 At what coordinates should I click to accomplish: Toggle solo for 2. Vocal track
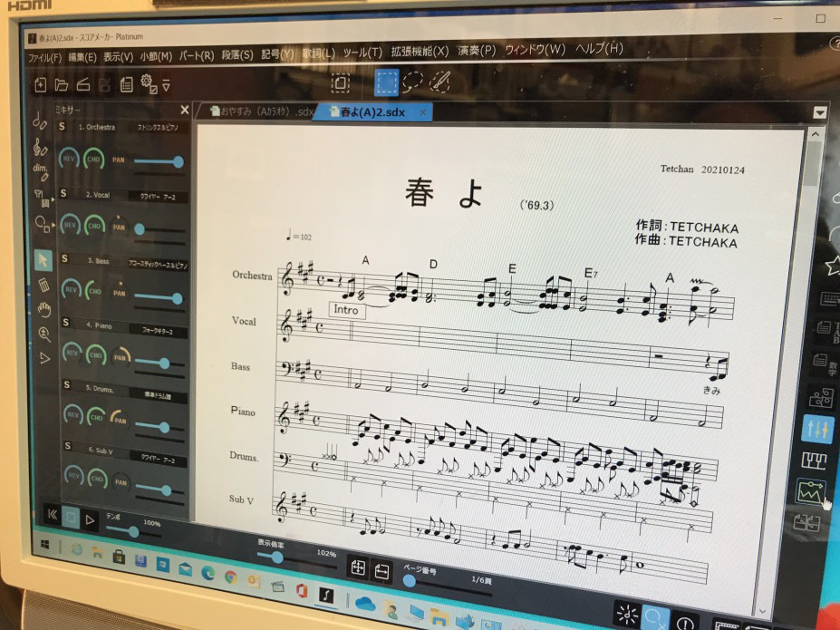point(63,193)
